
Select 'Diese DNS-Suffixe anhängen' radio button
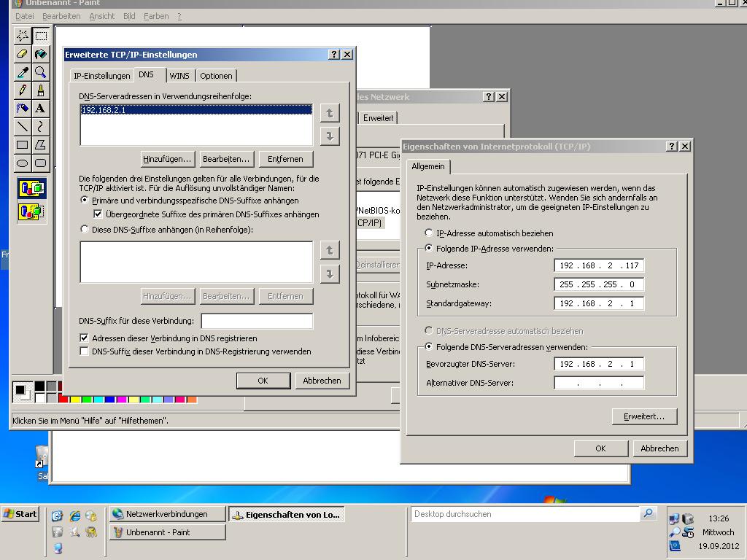click(x=85, y=230)
